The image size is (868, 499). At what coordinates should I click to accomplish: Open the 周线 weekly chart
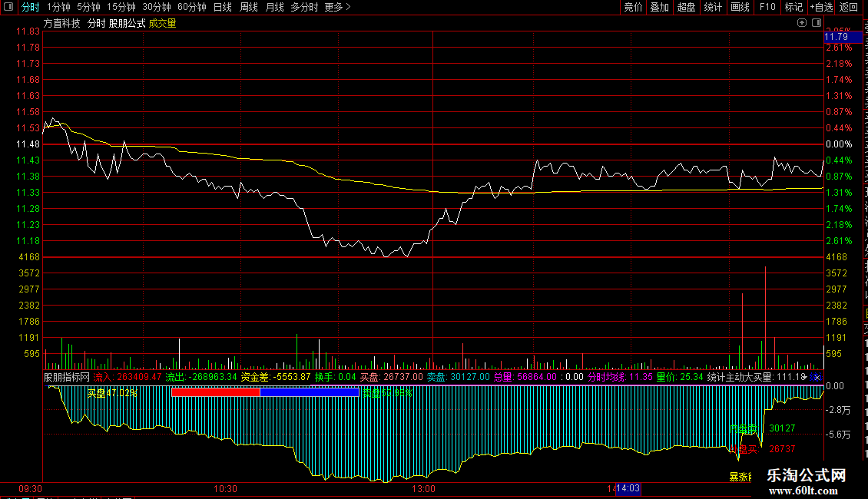pos(249,7)
